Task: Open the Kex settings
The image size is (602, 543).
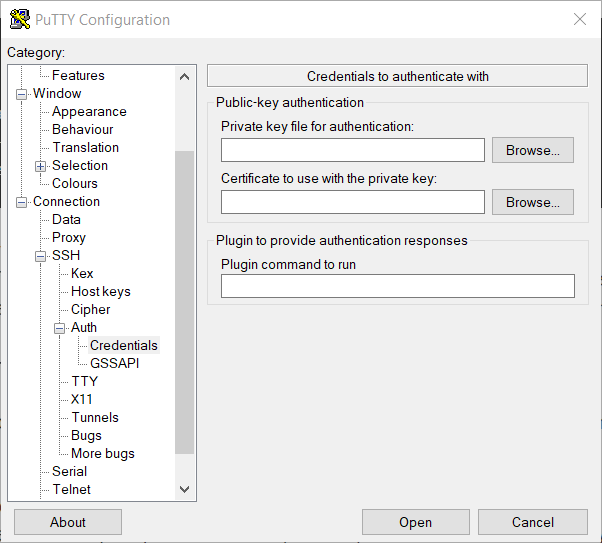Action: (x=82, y=273)
